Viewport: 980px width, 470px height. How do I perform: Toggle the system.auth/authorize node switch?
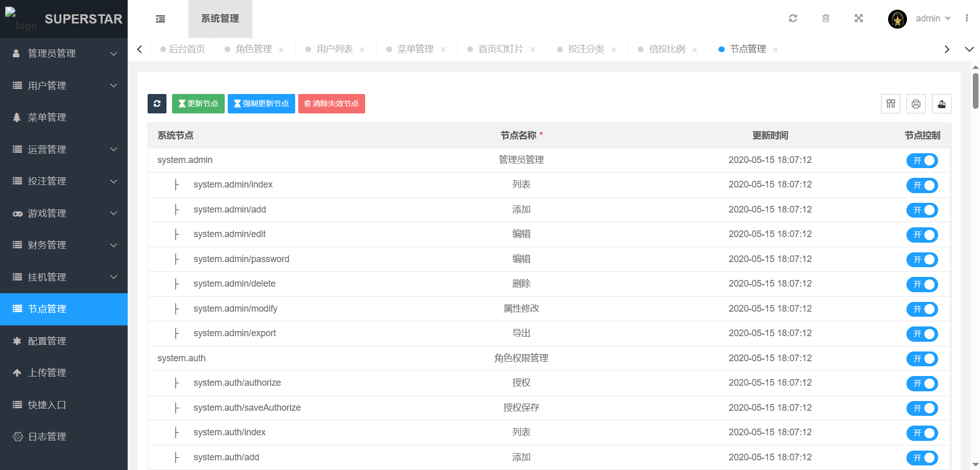[922, 383]
